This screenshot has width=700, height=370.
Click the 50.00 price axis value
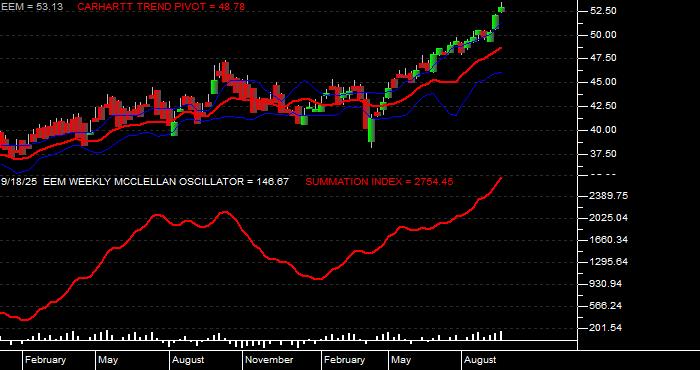[603, 35]
